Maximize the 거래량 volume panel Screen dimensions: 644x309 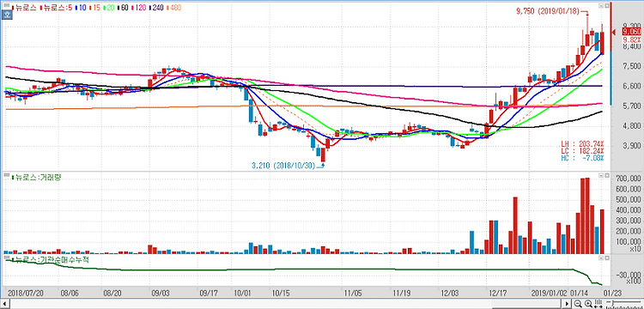(606, 175)
